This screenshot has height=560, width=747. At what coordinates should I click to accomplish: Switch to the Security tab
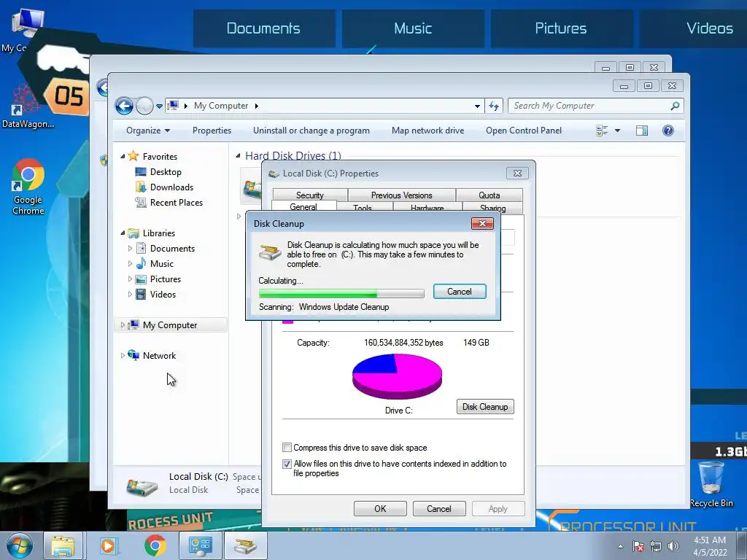pos(309,195)
